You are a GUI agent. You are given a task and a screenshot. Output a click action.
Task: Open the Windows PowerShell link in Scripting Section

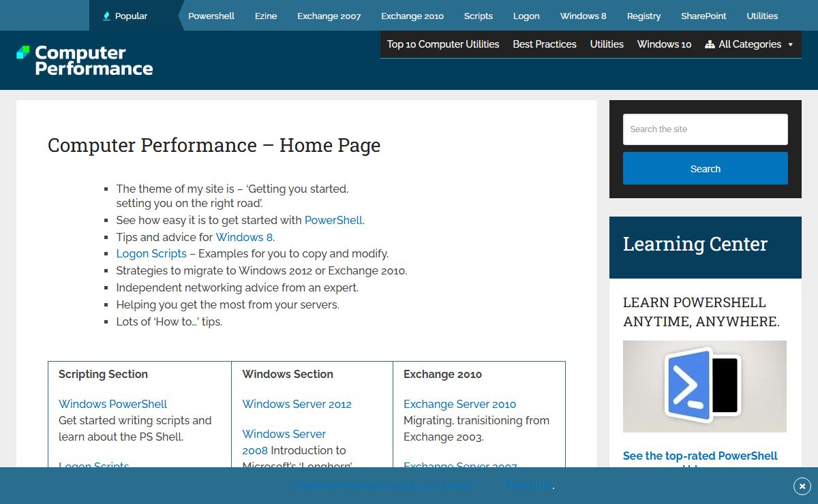pos(112,404)
